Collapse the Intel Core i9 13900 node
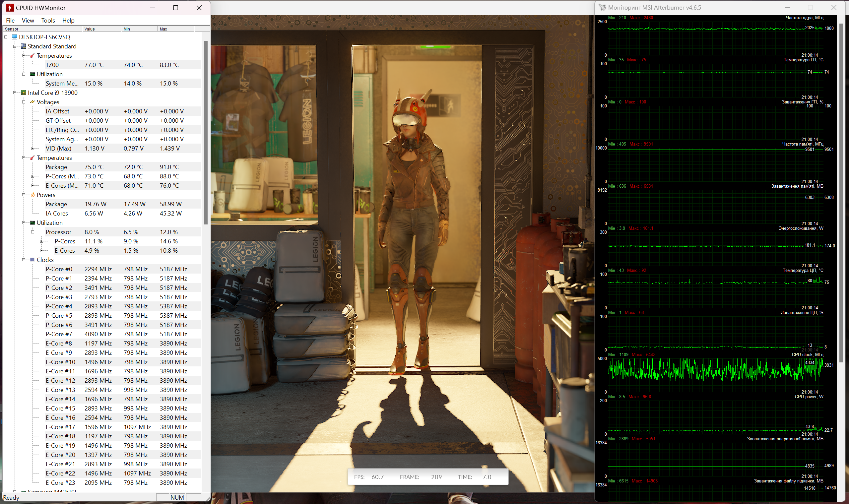This screenshot has width=849, height=504. [15, 93]
